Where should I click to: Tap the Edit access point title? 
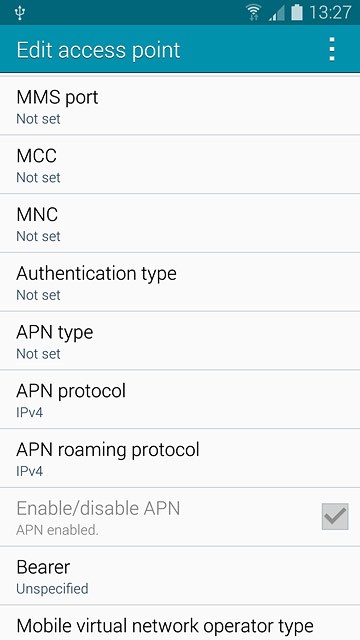point(98,50)
